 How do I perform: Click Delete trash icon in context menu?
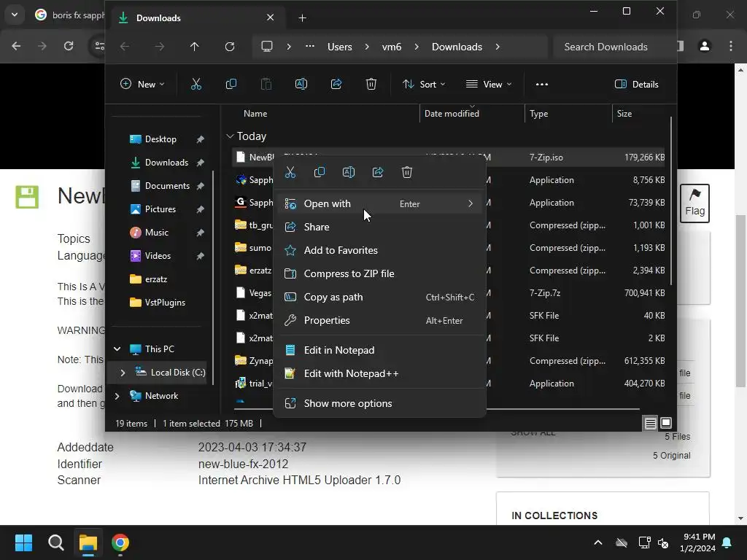point(407,172)
